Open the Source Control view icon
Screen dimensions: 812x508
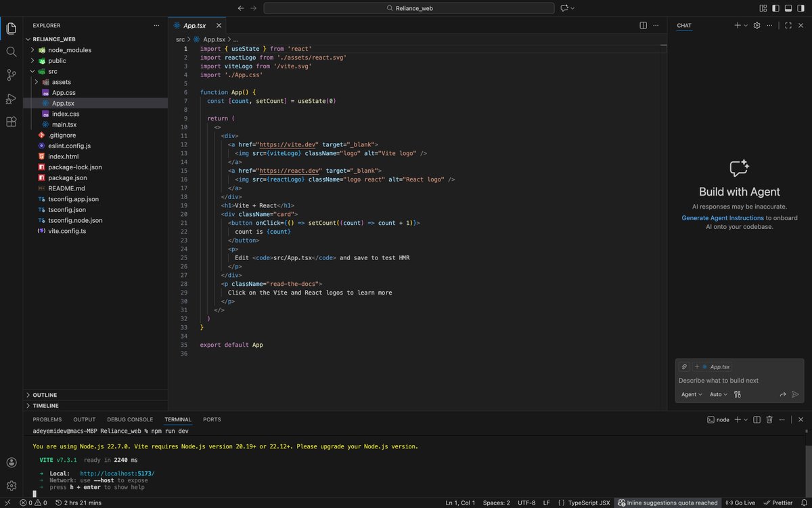click(x=11, y=76)
